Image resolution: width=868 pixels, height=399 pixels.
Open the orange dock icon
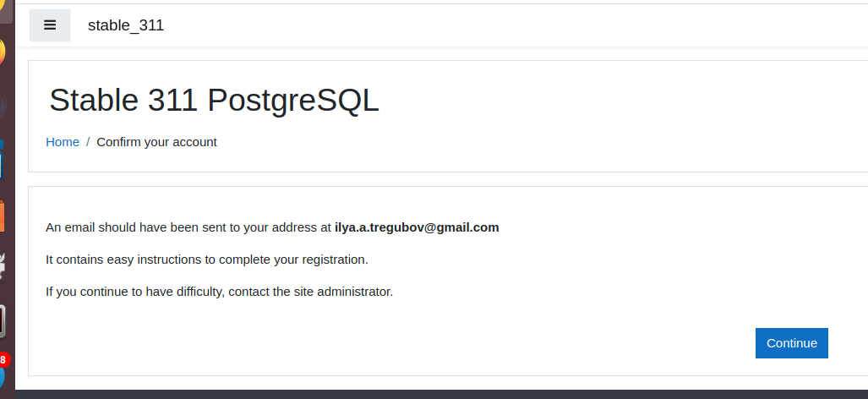click(3, 216)
